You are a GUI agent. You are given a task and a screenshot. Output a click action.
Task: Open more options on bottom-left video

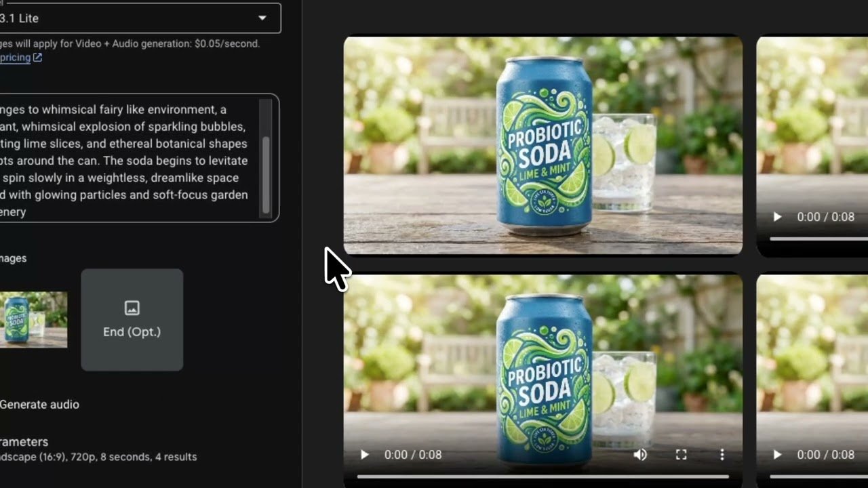click(722, 455)
